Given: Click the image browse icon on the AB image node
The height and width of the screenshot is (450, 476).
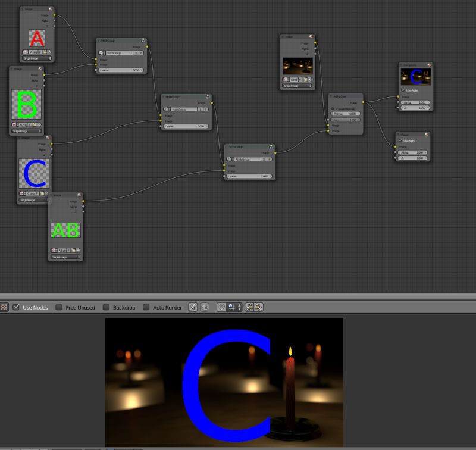Looking at the screenshot, I should [x=54, y=250].
